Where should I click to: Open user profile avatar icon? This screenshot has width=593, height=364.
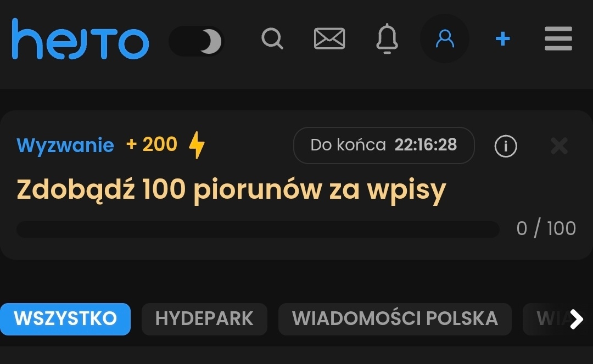(445, 38)
